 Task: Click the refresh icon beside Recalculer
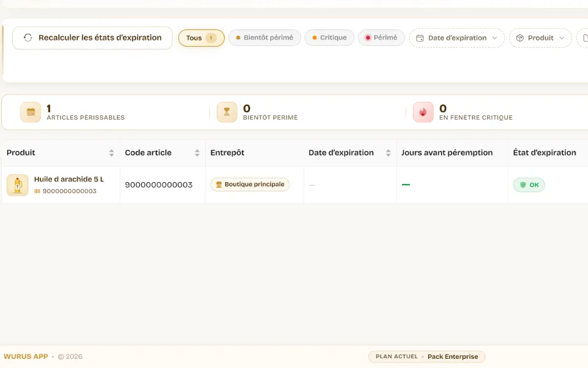(x=28, y=37)
